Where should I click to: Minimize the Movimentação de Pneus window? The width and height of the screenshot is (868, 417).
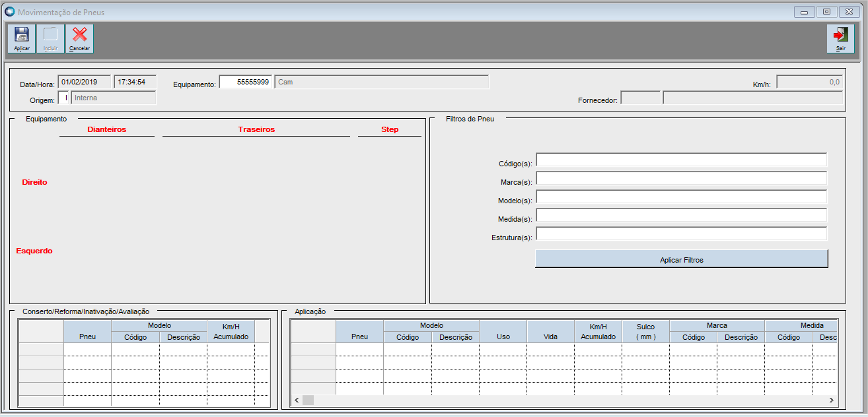(804, 12)
